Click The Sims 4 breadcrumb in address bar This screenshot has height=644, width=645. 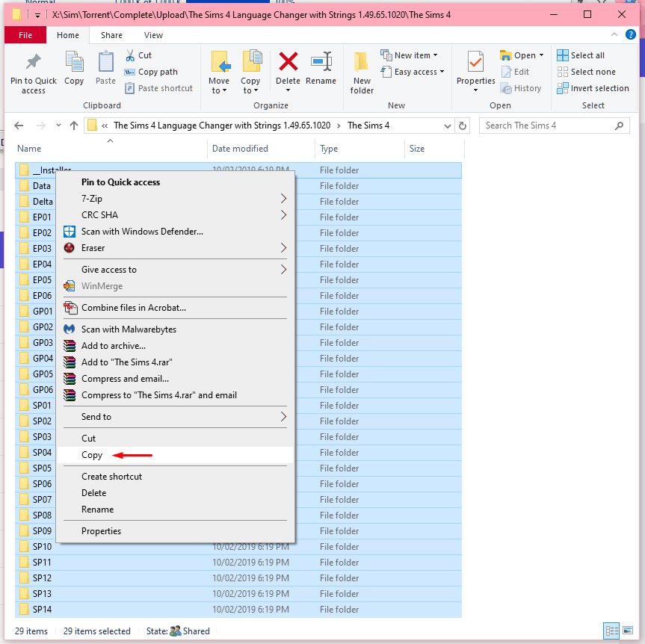[368, 126]
